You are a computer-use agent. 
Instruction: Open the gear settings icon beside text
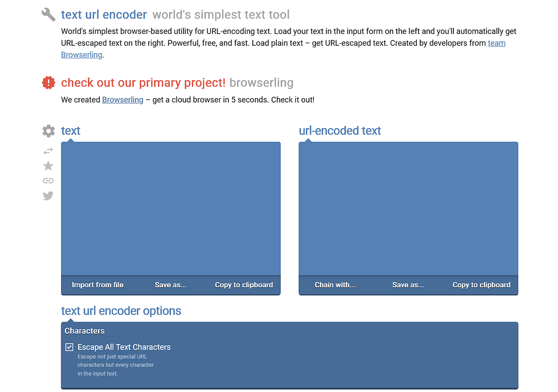tap(48, 131)
